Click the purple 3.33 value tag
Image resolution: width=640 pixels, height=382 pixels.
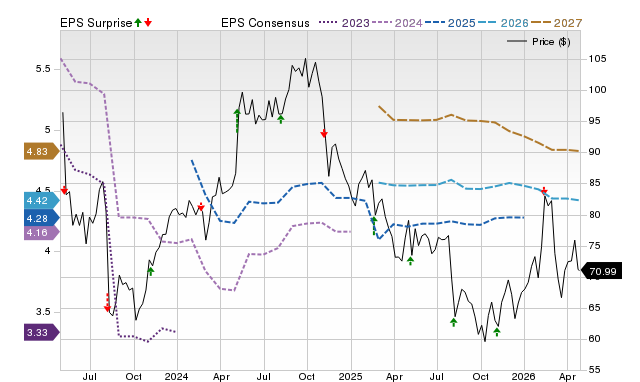point(42,332)
